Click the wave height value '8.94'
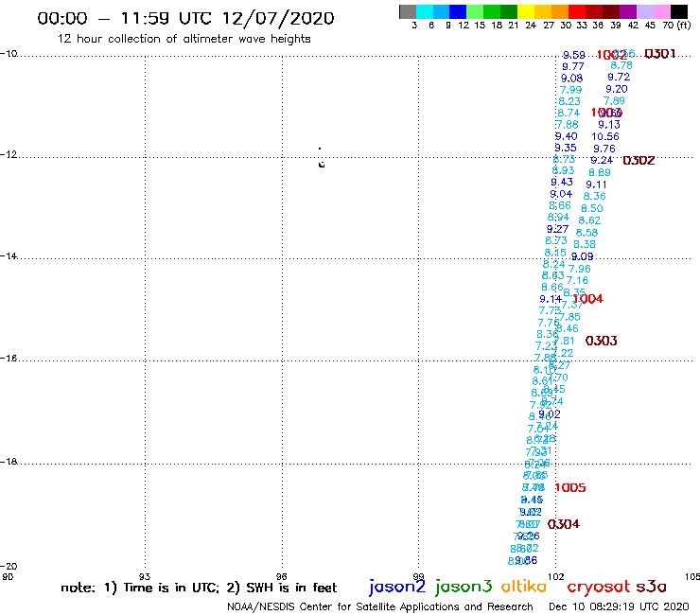Viewport: 700px width, 615px height. pos(558,217)
